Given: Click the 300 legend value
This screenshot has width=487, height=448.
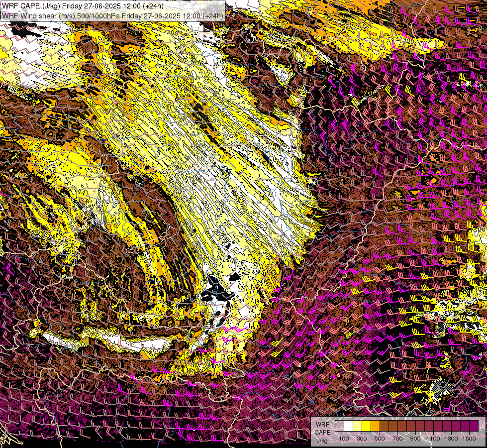Looking at the screenshot, I should pyautogui.click(x=362, y=439).
